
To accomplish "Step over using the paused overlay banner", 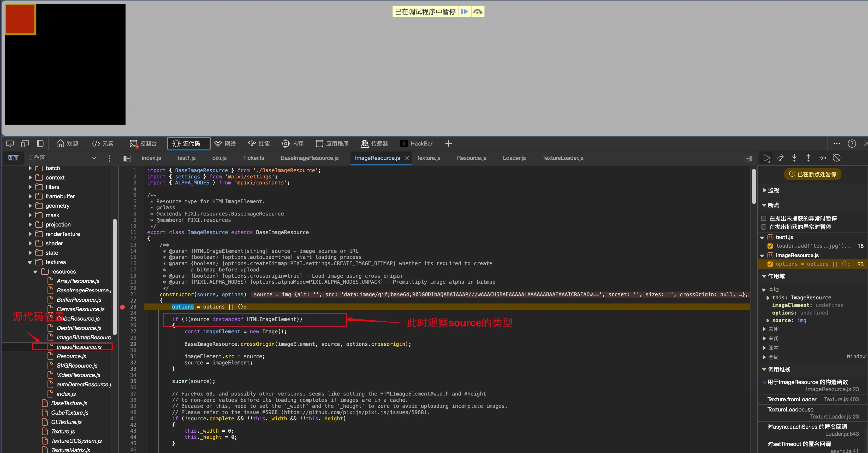I will 478,12.
